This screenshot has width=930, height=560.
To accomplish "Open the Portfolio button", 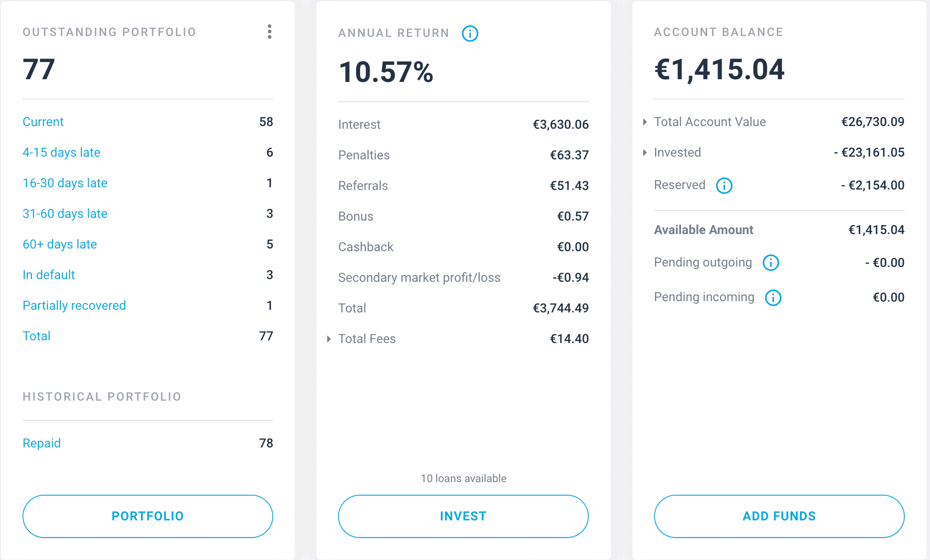I will (x=148, y=516).
